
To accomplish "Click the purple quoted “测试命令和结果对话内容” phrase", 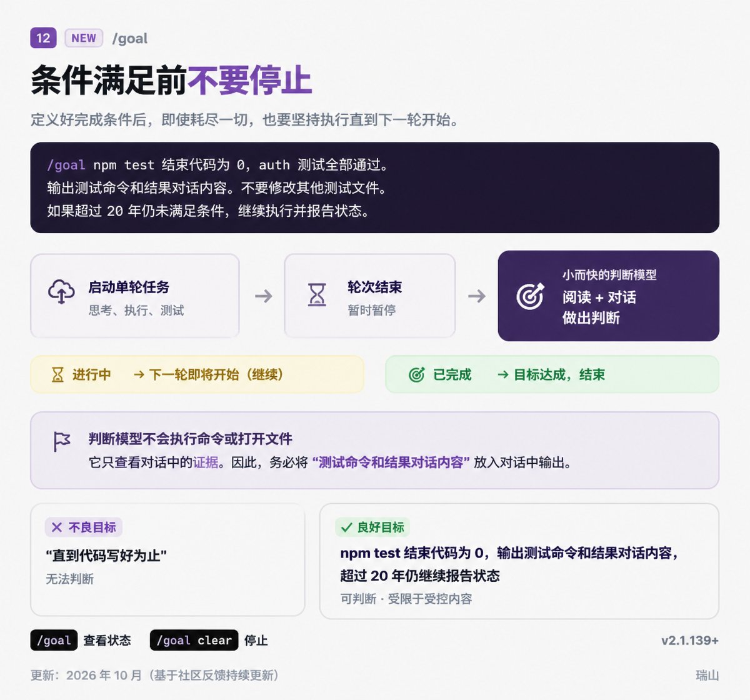I will pyautogui.click(x=391, y=462).
